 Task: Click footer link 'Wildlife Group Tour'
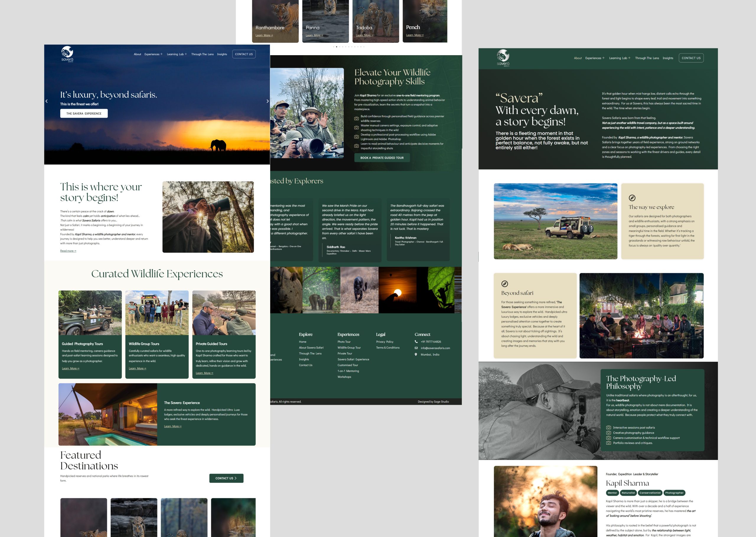(349, 348)
